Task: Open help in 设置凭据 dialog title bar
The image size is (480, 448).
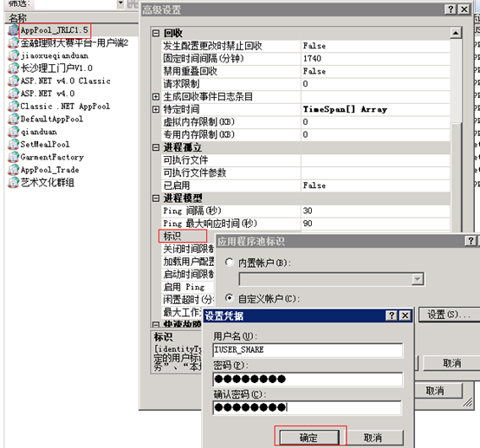Action: click(392, 315)
